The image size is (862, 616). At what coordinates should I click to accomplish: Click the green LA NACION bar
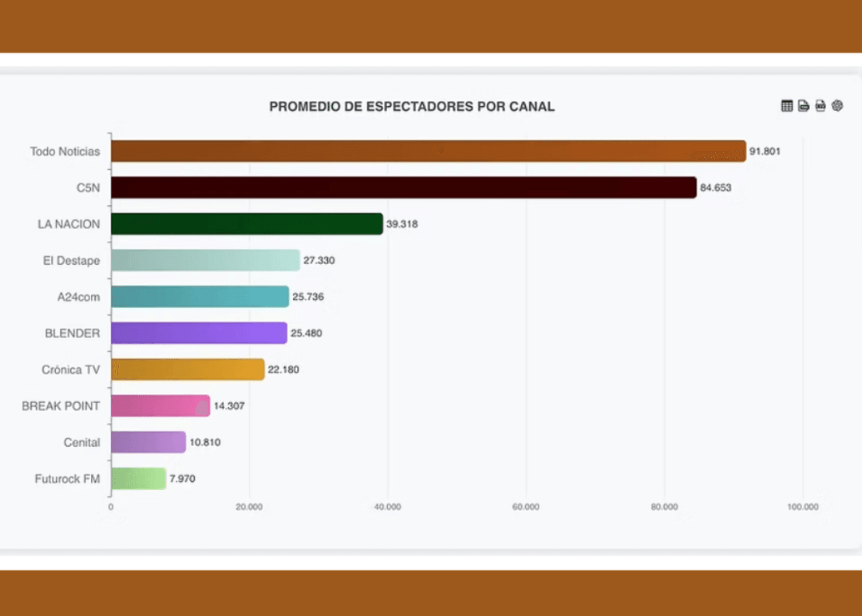[247, 224]
